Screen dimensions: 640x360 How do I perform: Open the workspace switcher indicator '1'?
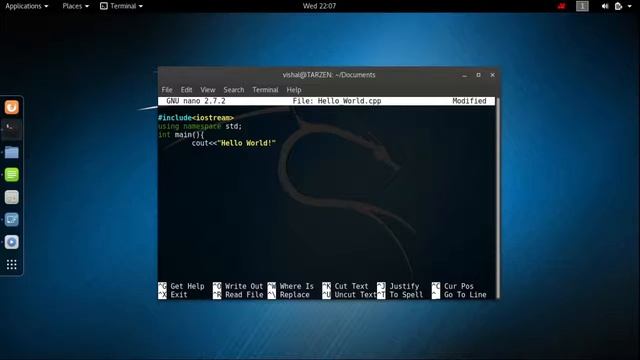coord(582,6)
